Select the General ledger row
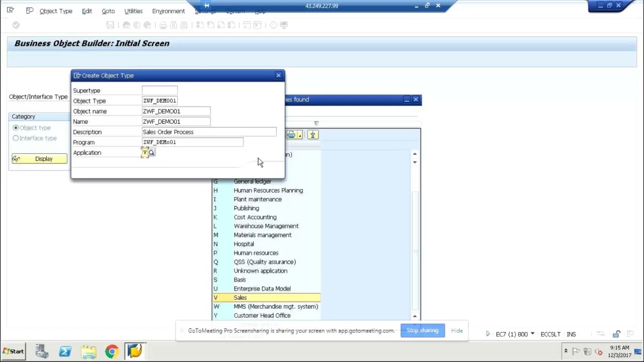Viewport: 644px width, 362px height. 266,182
